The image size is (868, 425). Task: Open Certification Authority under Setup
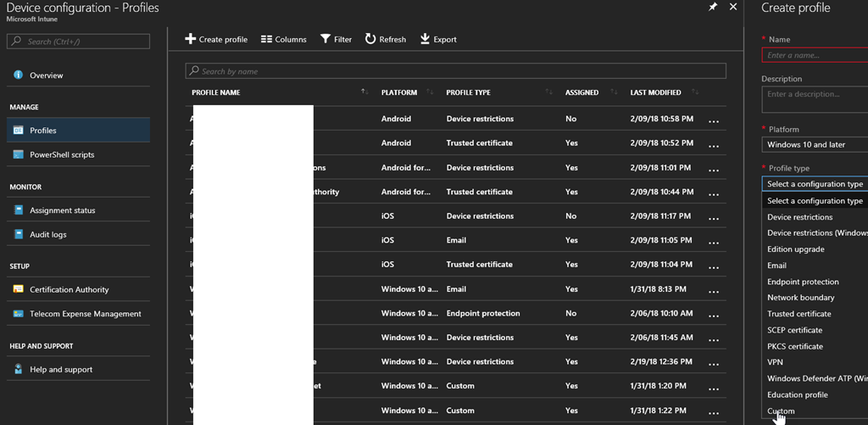[x=69, y=290]
